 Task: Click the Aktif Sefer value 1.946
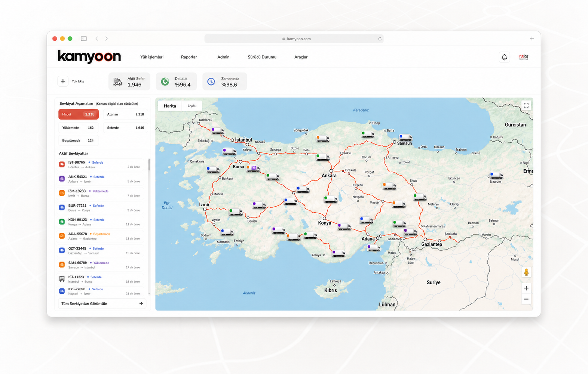pos(134,85)
